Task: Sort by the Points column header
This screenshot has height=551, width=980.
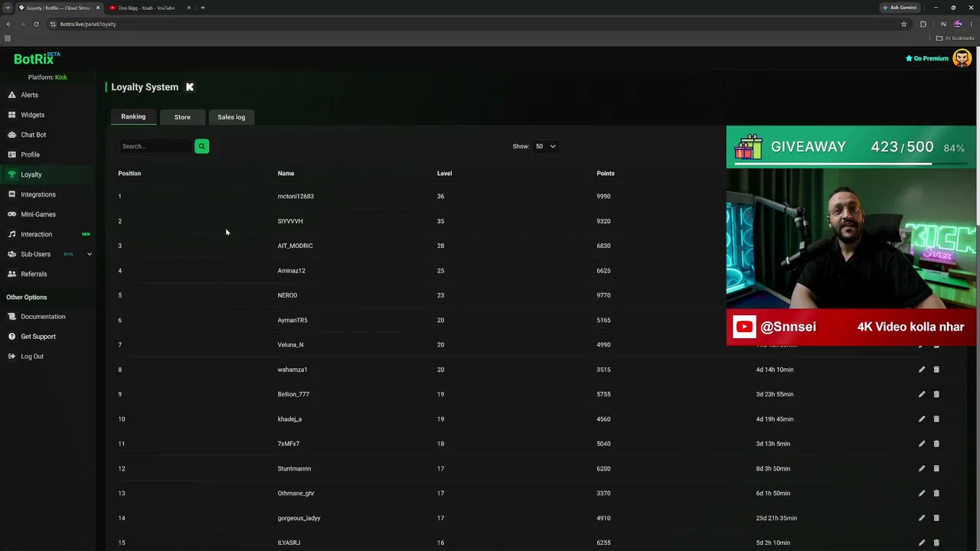Action: point(606,174)
